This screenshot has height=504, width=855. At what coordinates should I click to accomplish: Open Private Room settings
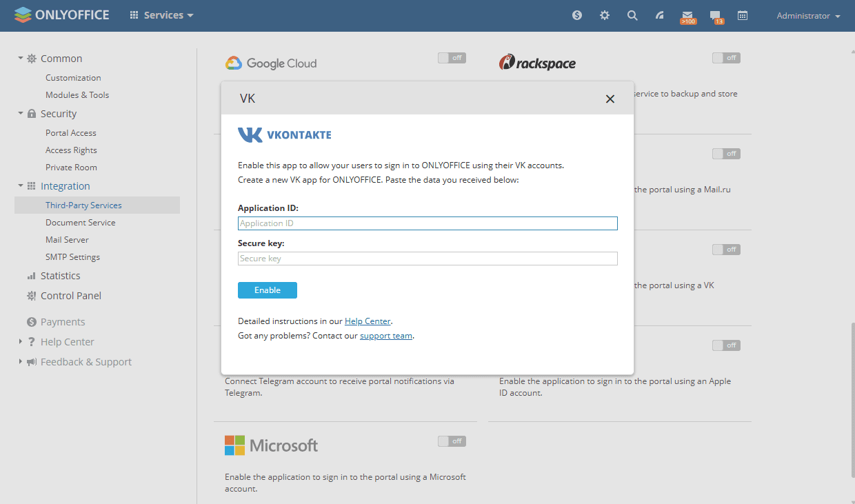point(71,168)
